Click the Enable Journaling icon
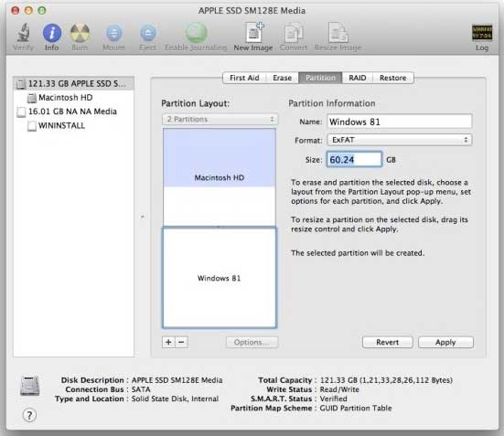Screen dimensions: 504x436 click(x=196, y=33)
